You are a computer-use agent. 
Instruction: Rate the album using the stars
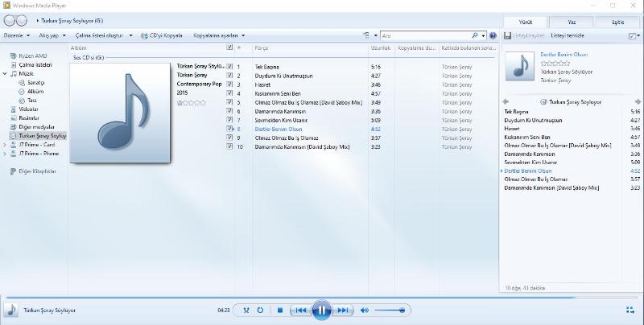click(192, 103)
